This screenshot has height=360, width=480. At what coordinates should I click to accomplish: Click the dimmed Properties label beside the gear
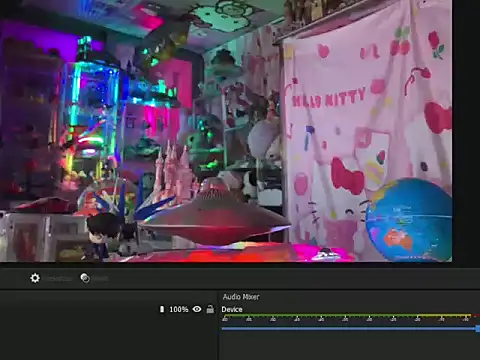coord(59,278)
